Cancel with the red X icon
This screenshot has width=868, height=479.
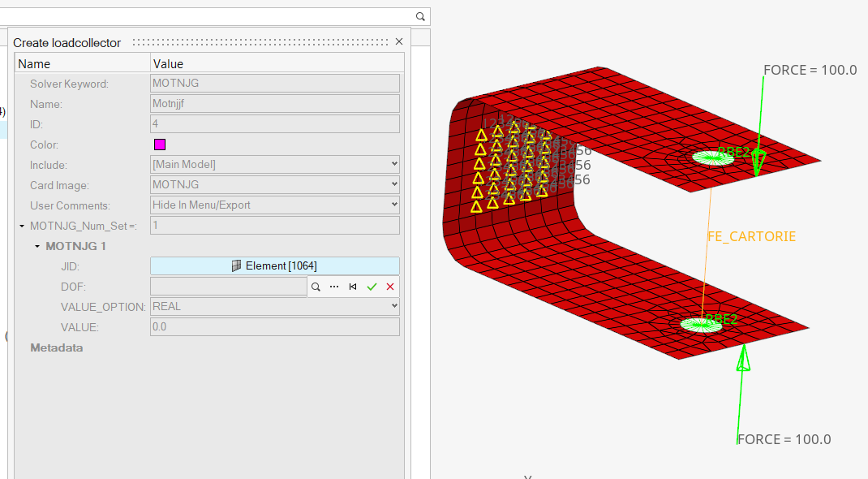(390, 287)
